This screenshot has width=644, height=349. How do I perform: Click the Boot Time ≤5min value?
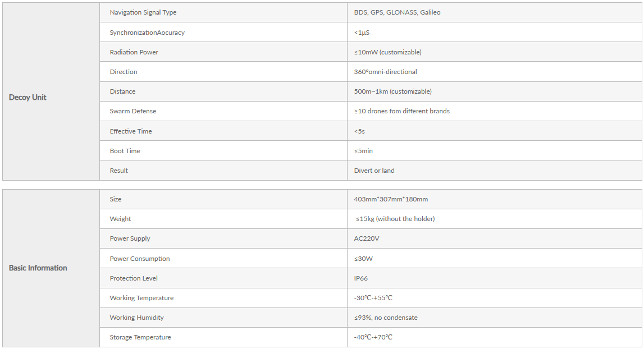[x=363, y=151]
